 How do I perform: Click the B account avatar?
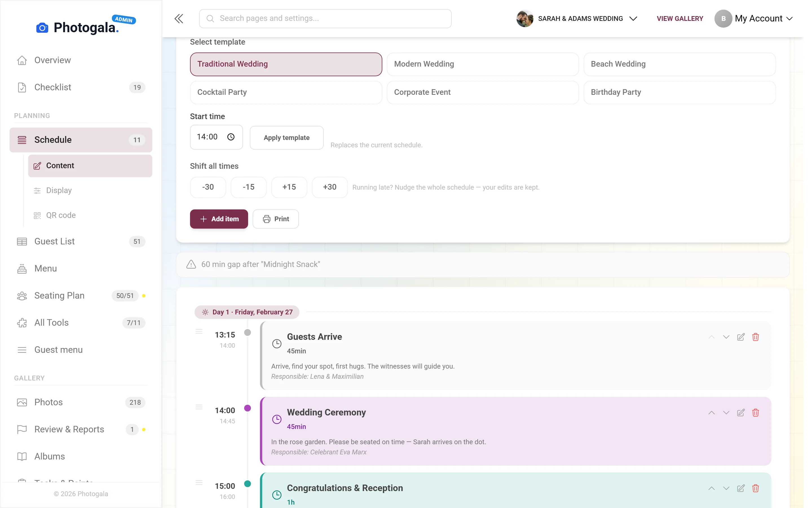[x=723, y=18]
